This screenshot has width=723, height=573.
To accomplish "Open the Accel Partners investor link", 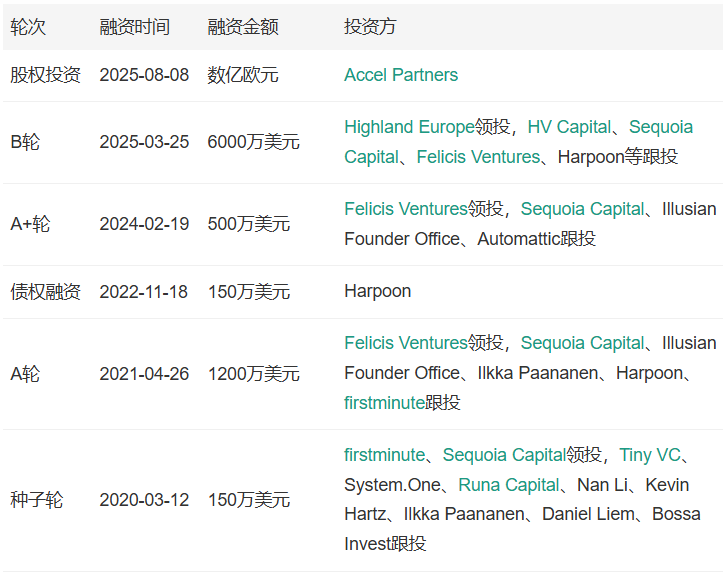I will pyautogui.click(x=400, y=75).
